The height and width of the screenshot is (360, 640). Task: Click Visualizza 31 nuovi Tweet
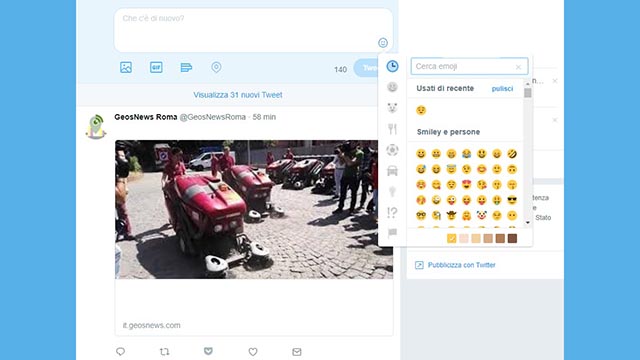(238, 95)
